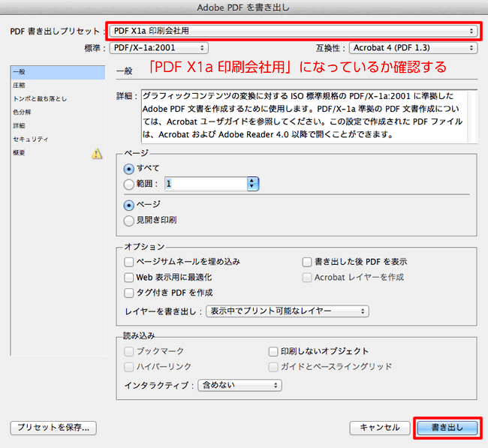Click the warning icon beside 概要
Viewport: 488px width, 448px height.
(97, 153)
